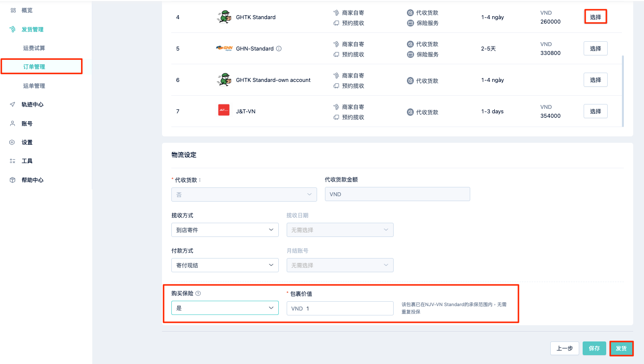Screen dimensions: 644x364
Task: Click the GHTK Standard courier logo
Action: (x=224, y=17)
